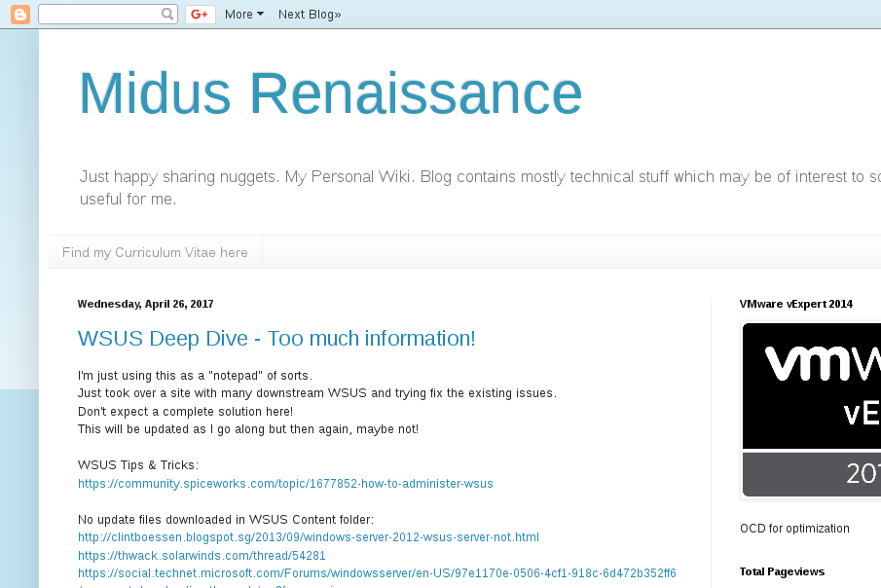Click the OCD for optimization text

794,529
